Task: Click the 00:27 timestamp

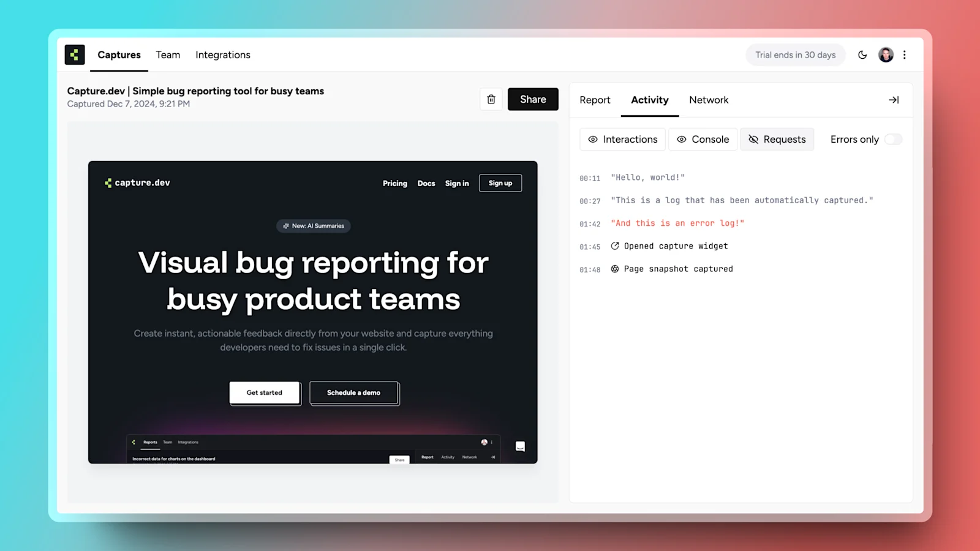Action: 590,201
